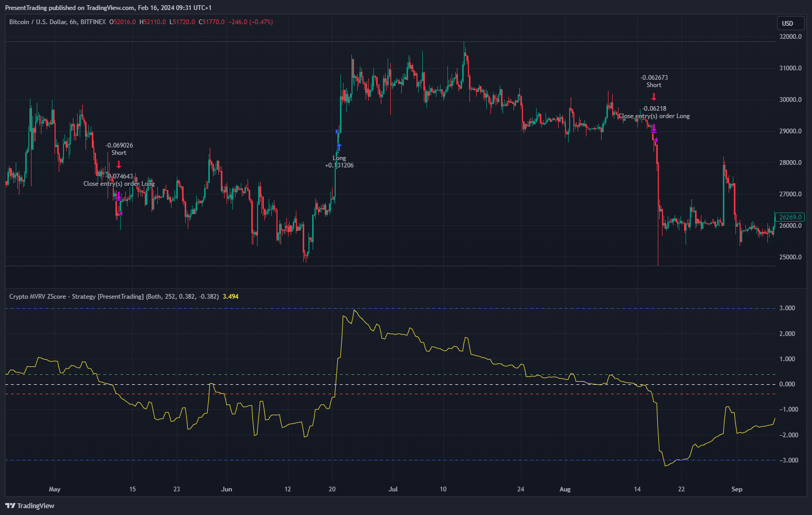Click the -0.069026 Short trade label
The width and height of the screenshot is (812, 515).
click(119, 149)
